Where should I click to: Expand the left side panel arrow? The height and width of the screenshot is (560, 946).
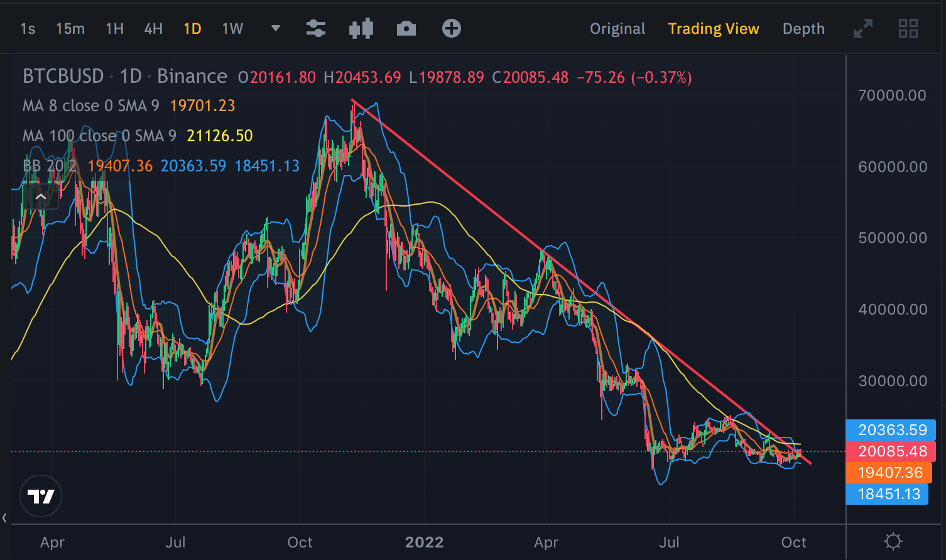click(x=5, y=518)
